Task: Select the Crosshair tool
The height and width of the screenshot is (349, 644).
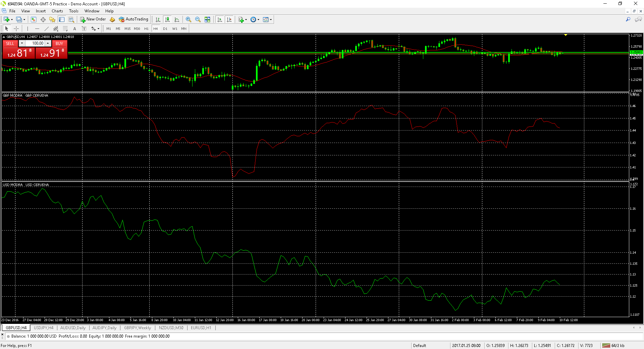Action: tap(16, 29)
